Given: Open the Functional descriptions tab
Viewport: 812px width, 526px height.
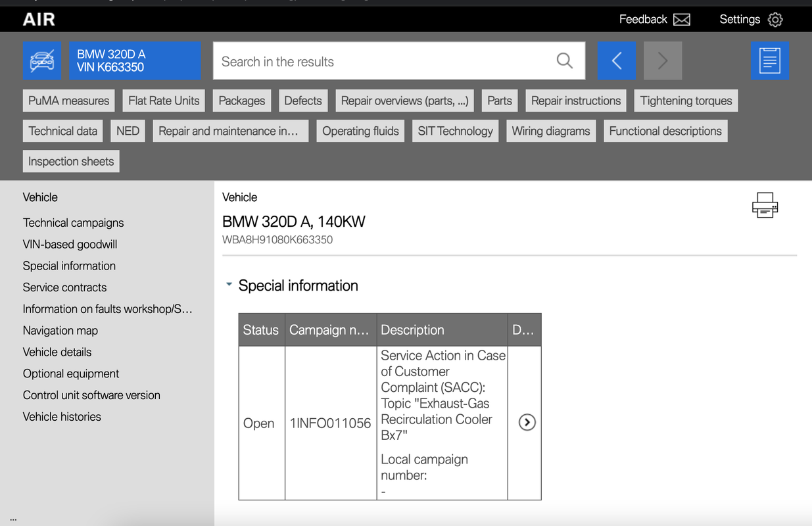Looking at the screenshot, I should (665, 131).
